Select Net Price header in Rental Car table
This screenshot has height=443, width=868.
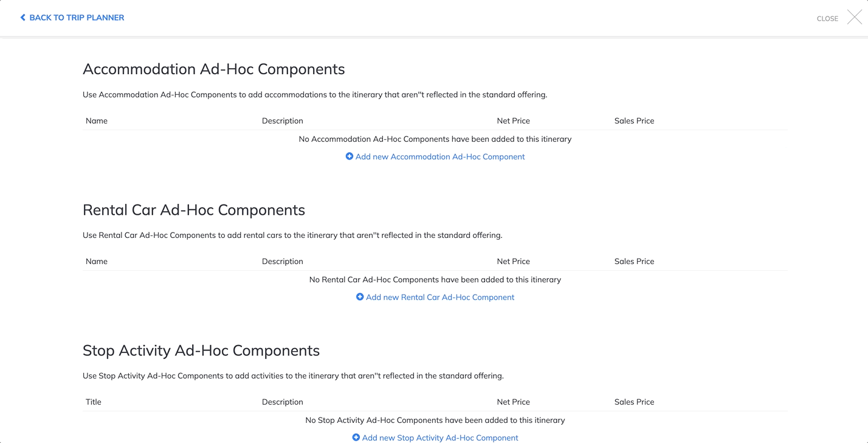pos(514,261)
